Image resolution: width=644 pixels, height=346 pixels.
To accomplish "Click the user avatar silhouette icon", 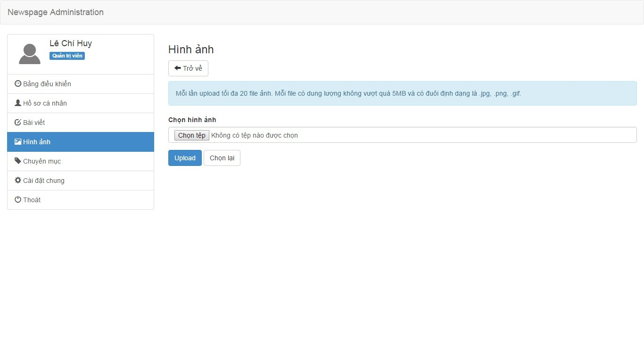I will pos(30,54).
